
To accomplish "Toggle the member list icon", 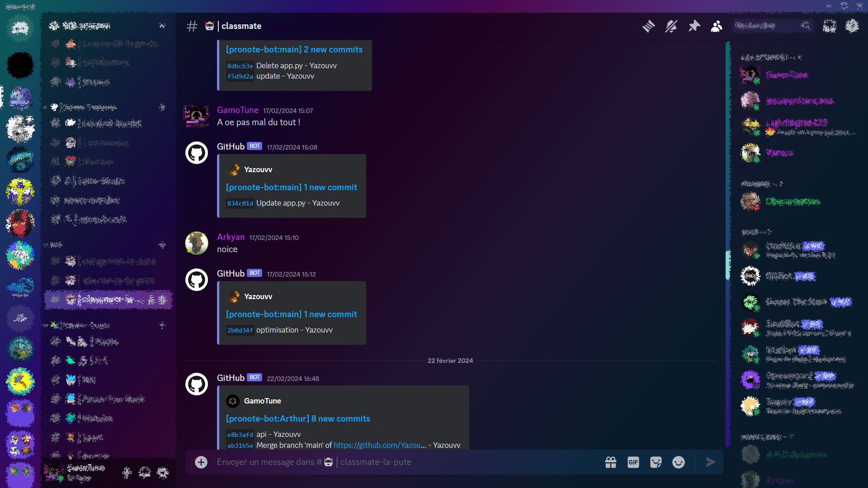I will [717, 26].
